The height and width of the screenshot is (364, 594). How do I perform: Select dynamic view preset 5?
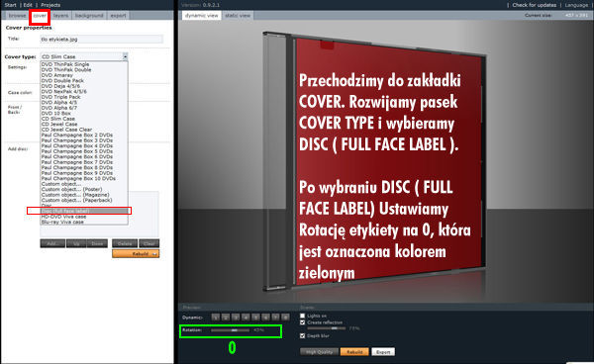[255, 318]
